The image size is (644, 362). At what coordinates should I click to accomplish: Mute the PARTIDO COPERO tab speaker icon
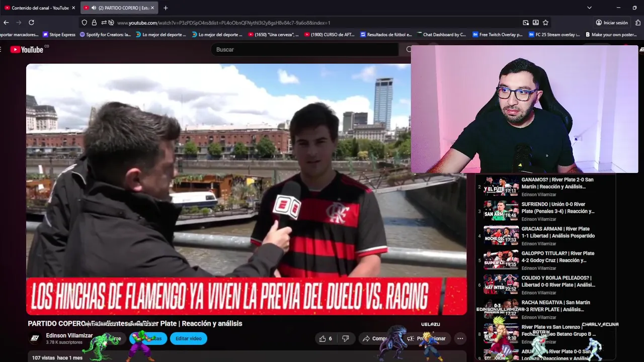[94, 8]
